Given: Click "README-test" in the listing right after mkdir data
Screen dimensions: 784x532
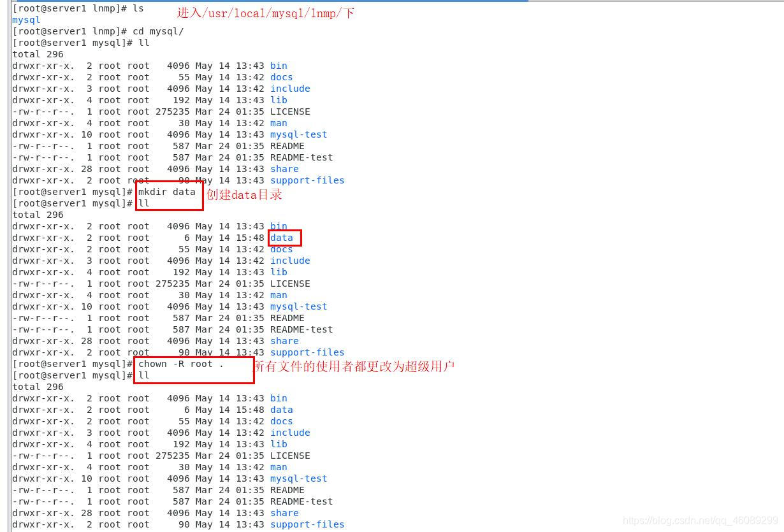Looking at the screenshot, I should pyautogui.click(x=301, y=329).
